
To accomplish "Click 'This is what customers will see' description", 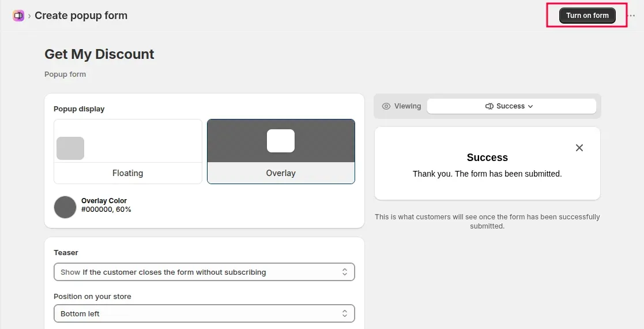I will (487, 221).
